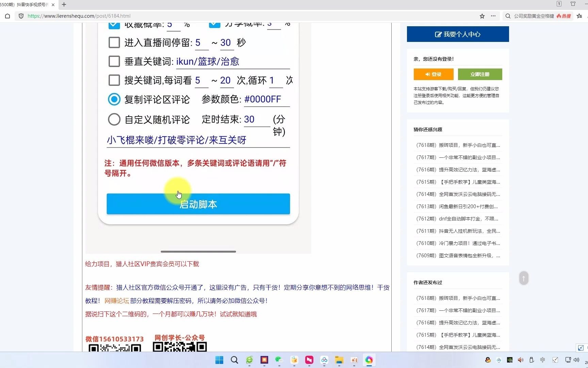Open File Explorer from the taskbar
The width and height of the screenshot is (588, 368).
pos(339,360)
